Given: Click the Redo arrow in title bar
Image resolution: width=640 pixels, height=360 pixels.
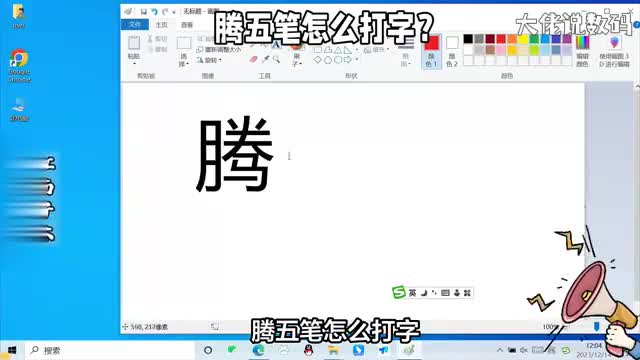Looking at the screenshot, I should coord(165,11).
